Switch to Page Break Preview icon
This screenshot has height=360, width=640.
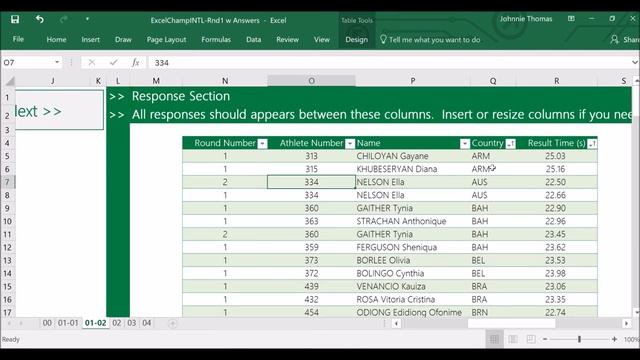pos(531,339)
